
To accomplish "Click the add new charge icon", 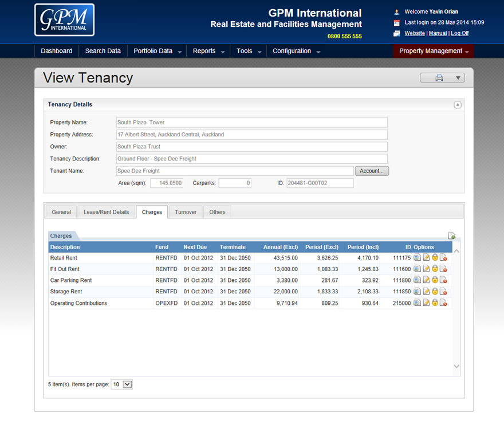I will tap(451, 235).
